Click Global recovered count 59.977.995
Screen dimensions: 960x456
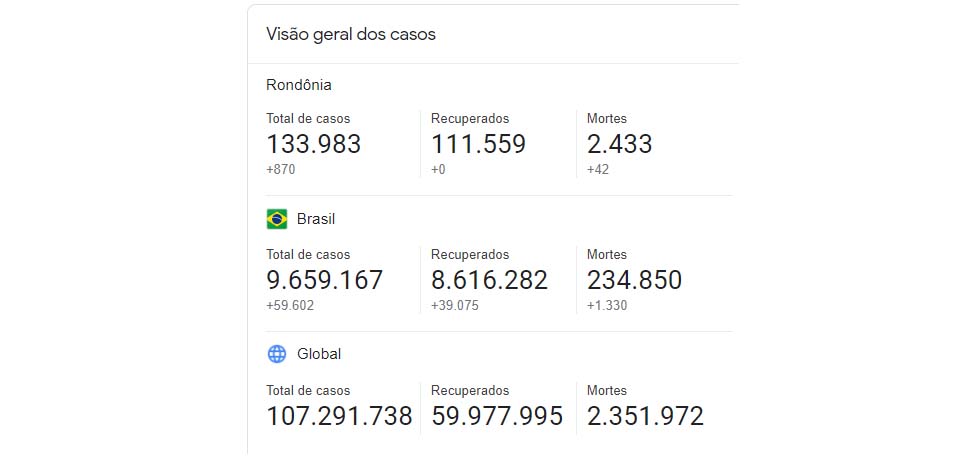point(497,416)
